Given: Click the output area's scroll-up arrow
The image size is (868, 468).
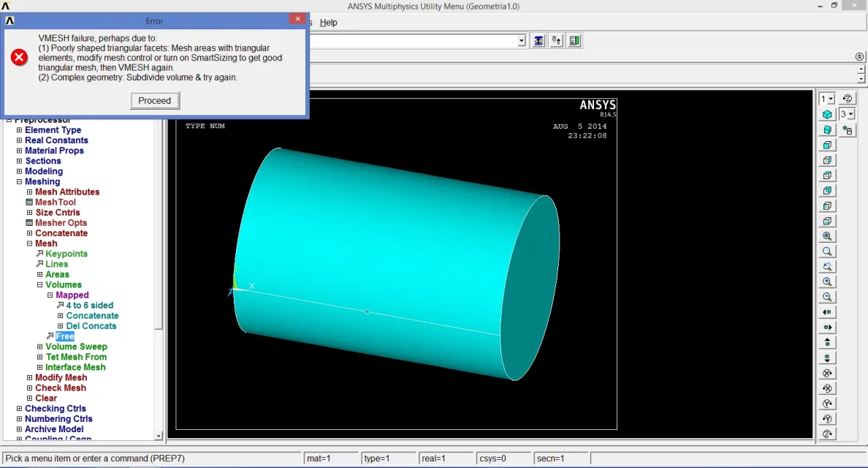Looking at the screenshot, I should click(x=861, y=69).
